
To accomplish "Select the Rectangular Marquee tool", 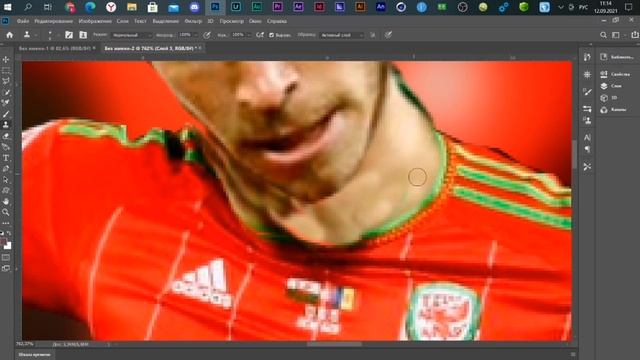I will coord(6,70).
